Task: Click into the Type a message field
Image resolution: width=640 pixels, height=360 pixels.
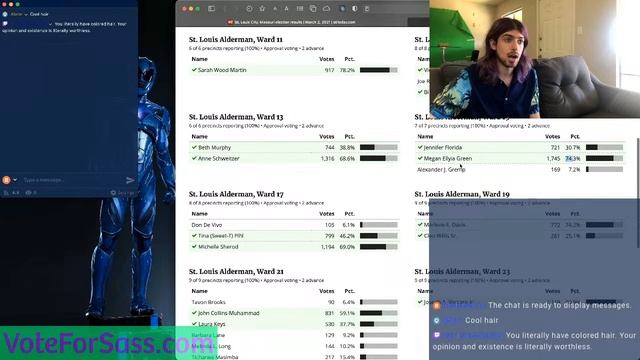Action: [x=73, y=180]
